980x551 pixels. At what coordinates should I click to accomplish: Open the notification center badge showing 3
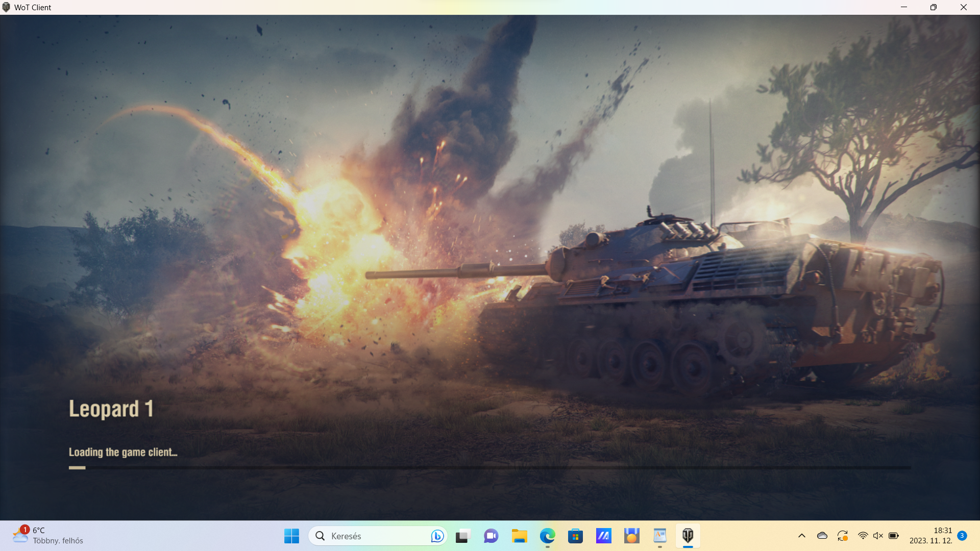pos(962,536)
